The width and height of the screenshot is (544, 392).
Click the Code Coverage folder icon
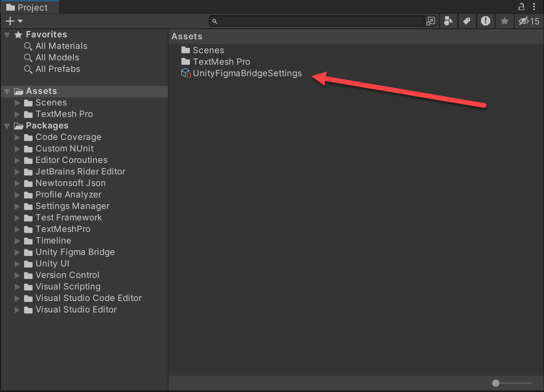[28, 137]
